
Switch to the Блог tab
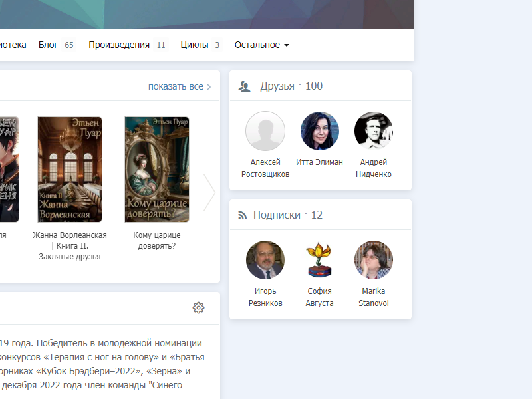coord(49,45)
